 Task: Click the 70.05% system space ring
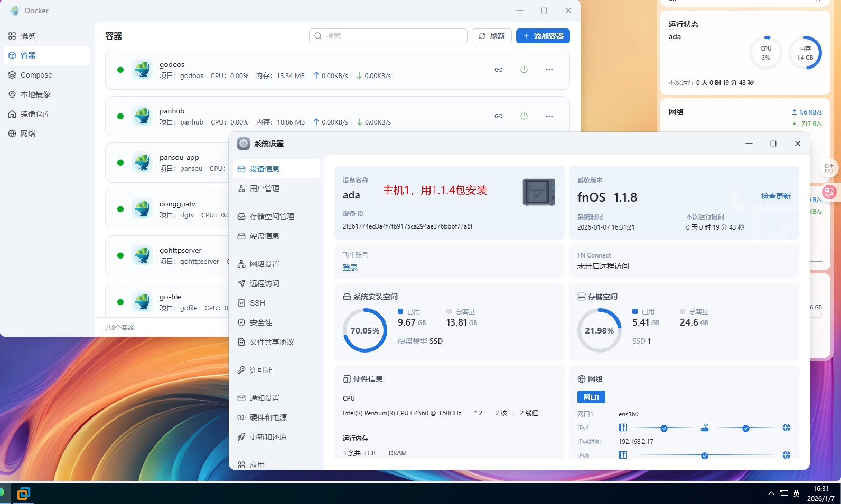coord(365,330)
